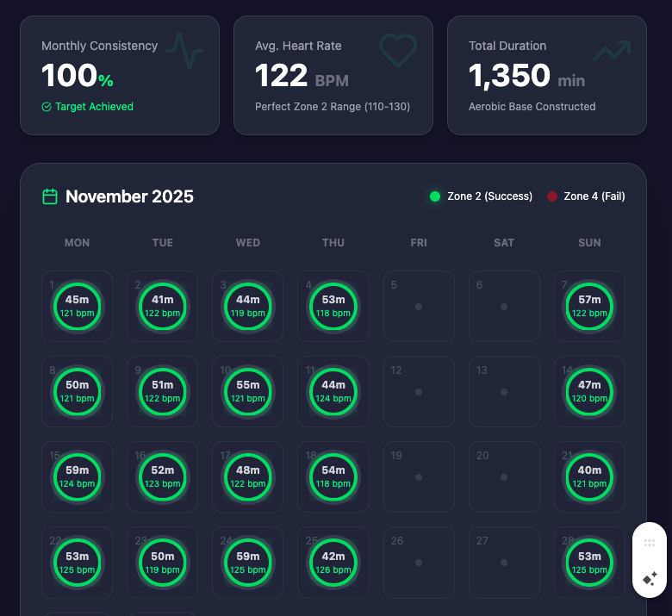
Task: Click the red Zone 4 legend dot
Action: (552, 196)
